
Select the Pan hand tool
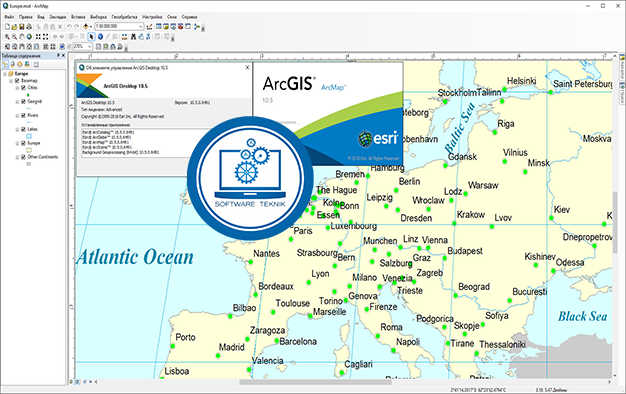point(22,36)
